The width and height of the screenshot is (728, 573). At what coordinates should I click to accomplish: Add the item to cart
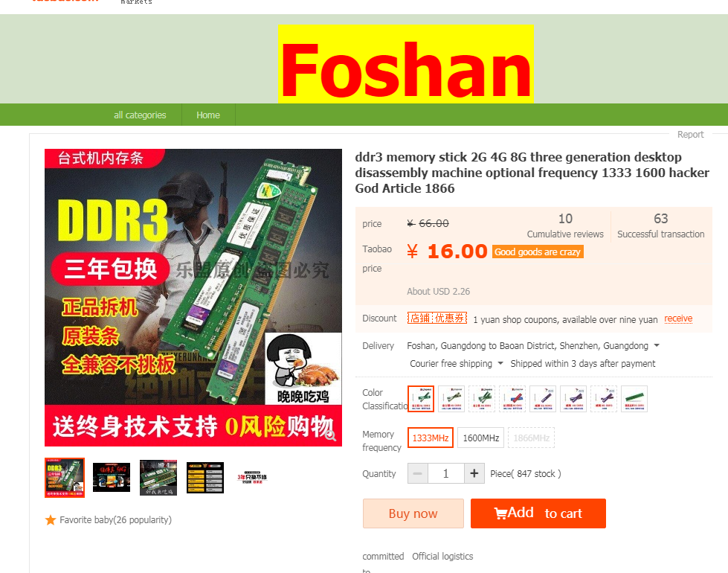pyautogui.click(x=538, y=513)
